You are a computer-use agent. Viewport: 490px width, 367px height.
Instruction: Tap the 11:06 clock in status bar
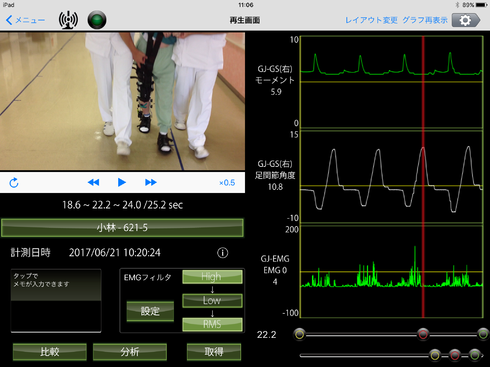pyautogui.click(x=246, y=5)
